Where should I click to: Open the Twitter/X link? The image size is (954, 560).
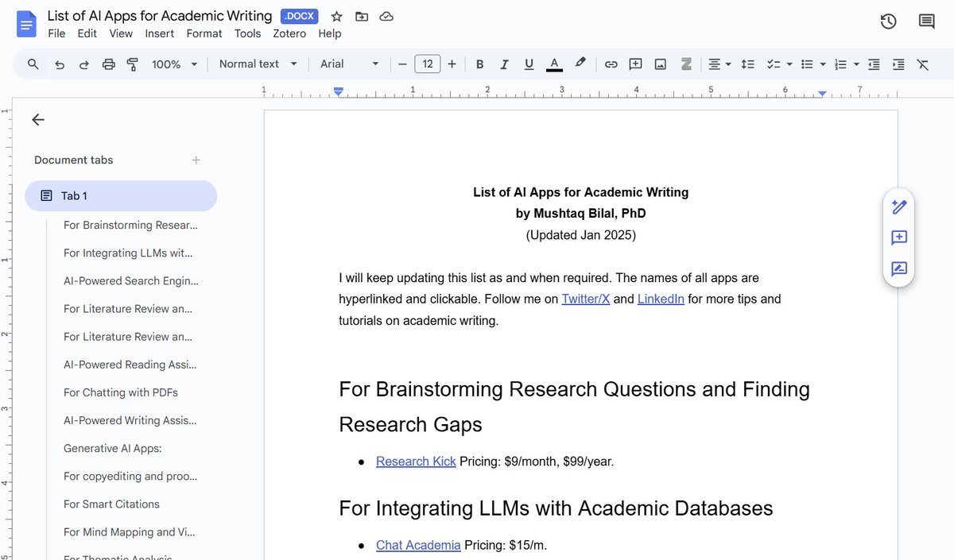click(586, 299)
